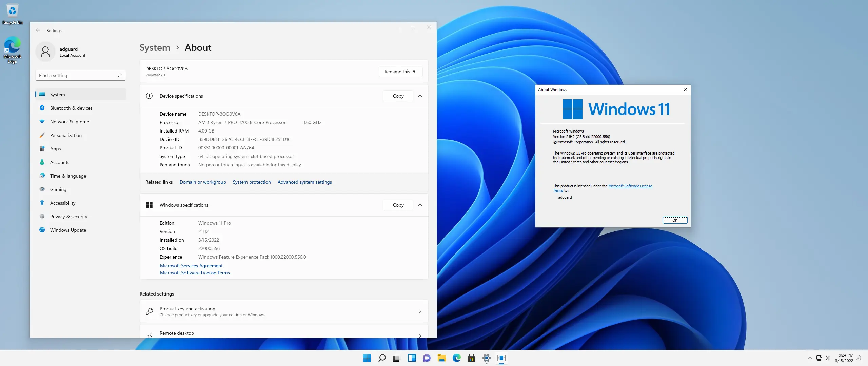Show hidden system tray icons
The width and height of the screenshot is (868, 366).
[x=809, y=358]
